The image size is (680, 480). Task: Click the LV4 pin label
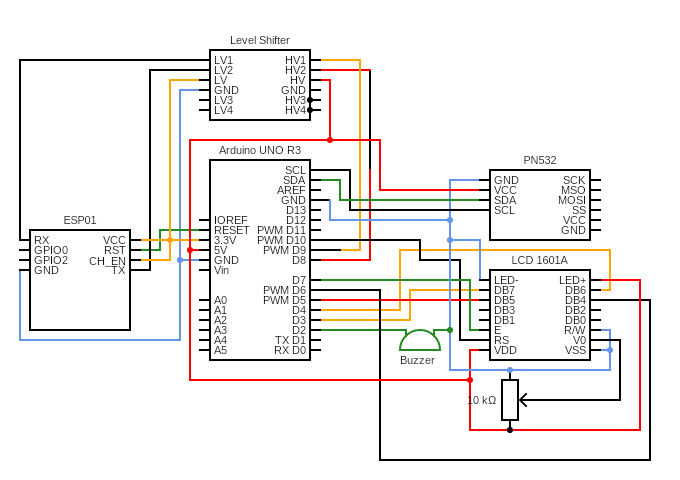tap(223, 110)
